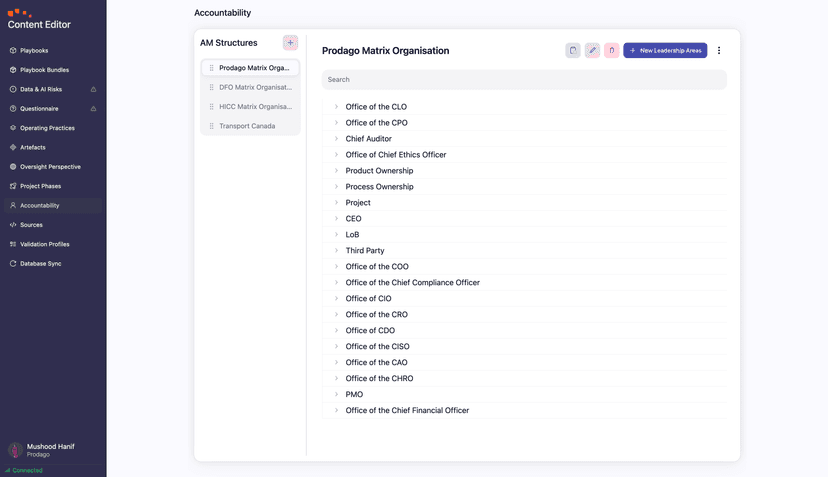Click the copy structure icon
This screenshot has height=477, width=828.
(x=573, y=50)
